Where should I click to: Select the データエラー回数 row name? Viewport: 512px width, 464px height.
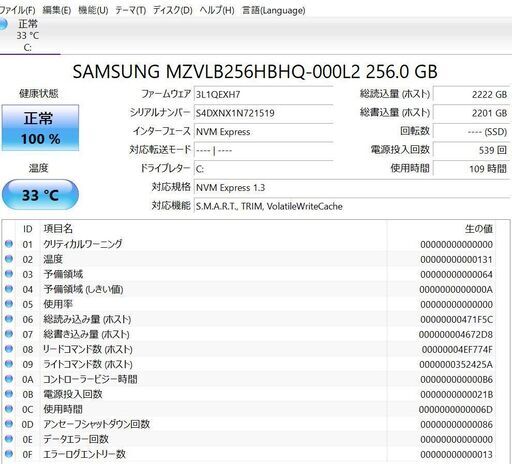[76, 439]
